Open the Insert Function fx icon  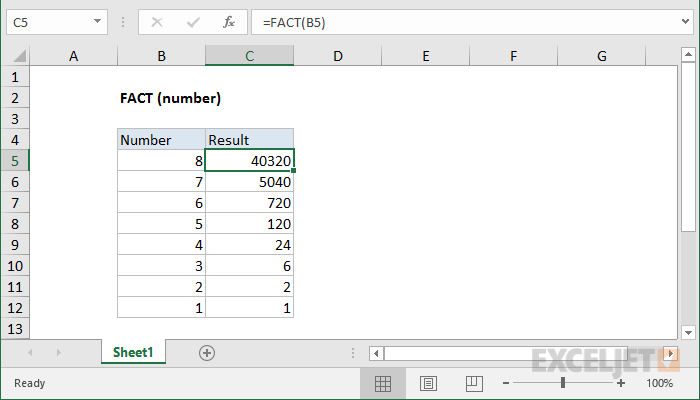point(229,22)
